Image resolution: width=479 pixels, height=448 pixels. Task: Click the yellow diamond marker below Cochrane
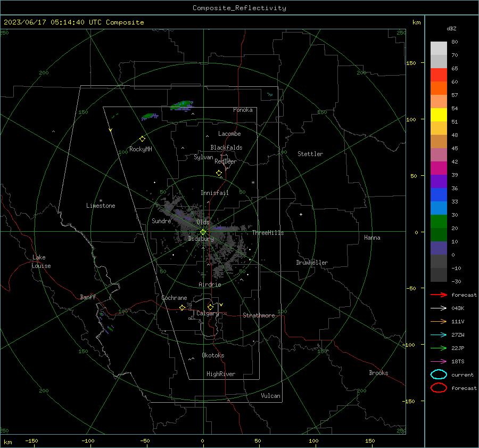[182, 308]
